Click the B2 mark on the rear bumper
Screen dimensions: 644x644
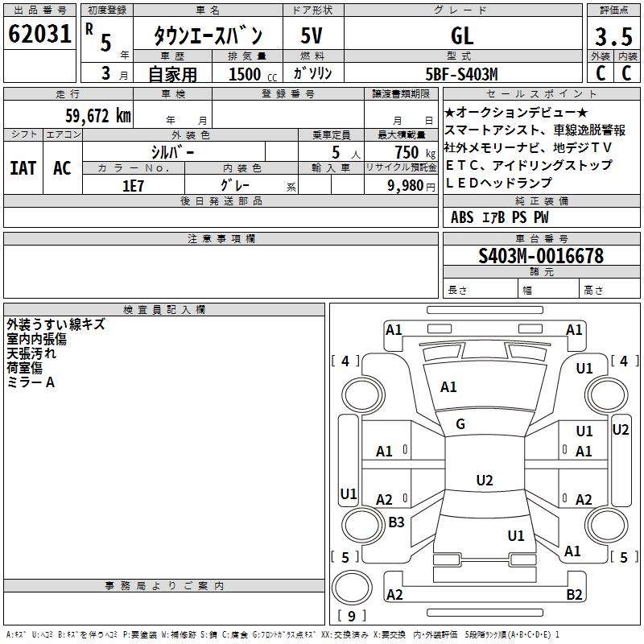coord(574,595)
